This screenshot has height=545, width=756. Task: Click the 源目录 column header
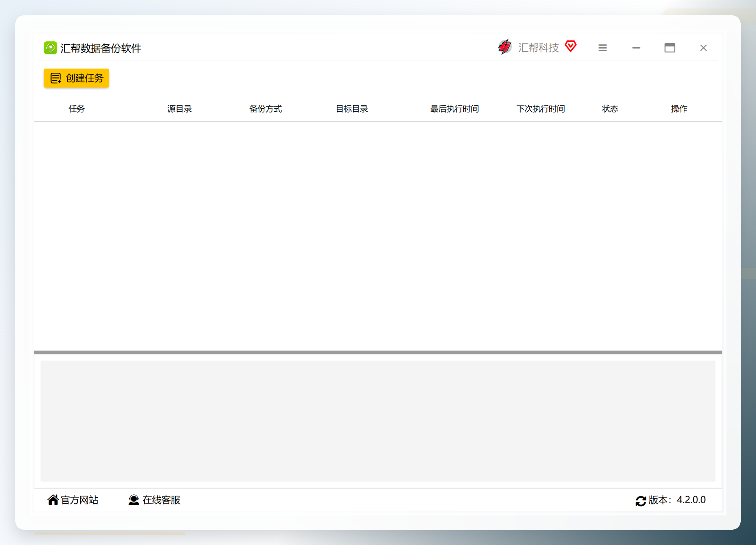179,109
